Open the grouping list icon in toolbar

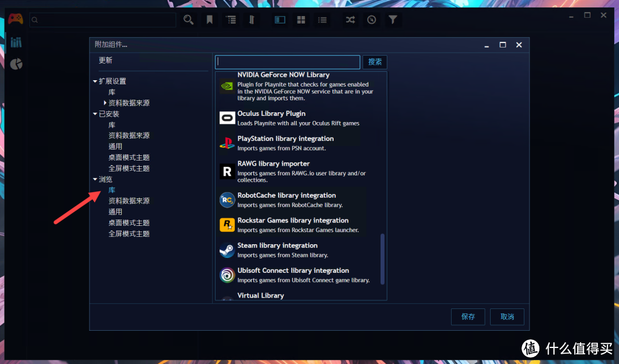(x=231, y=19)
